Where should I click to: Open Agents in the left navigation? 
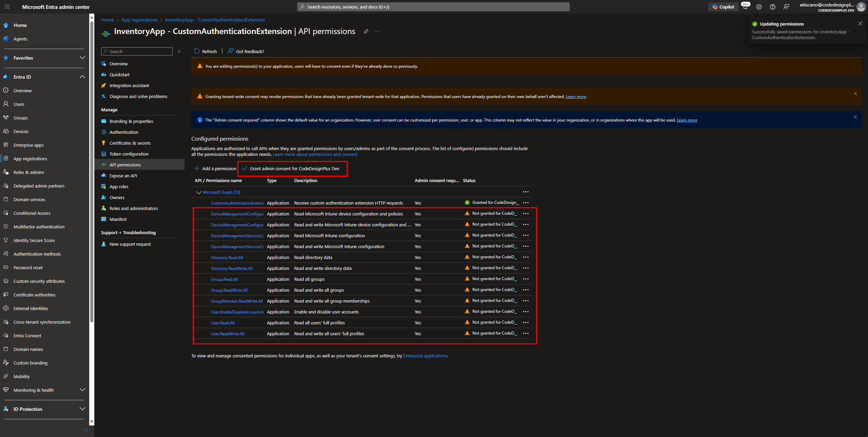[20, 39]
